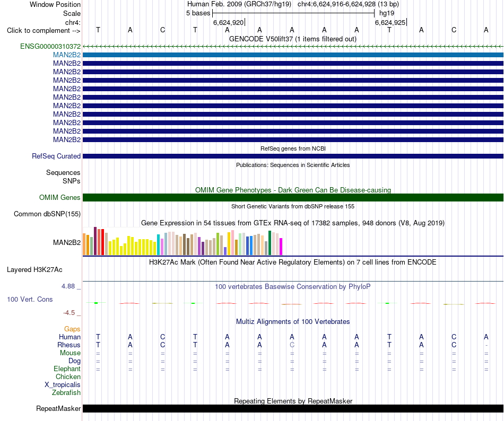Open the ENSG00000310372 gene label
This screenshot has width=504, height=421.
tap(50, 46)
